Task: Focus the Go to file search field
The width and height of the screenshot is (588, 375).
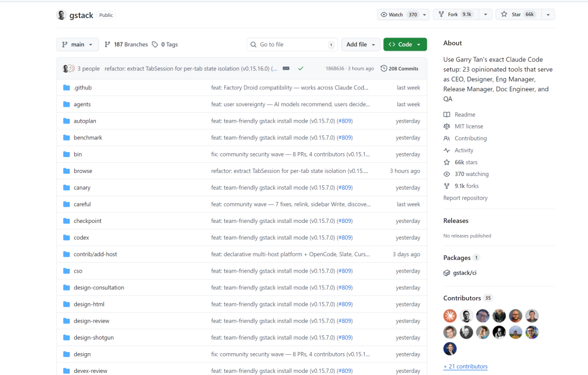Action: pos(292,45)
